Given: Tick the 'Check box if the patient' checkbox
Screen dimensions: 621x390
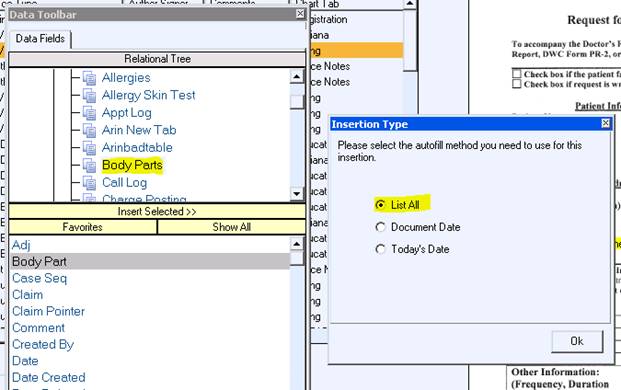Looking at the screenshot, I should (516, 74).
